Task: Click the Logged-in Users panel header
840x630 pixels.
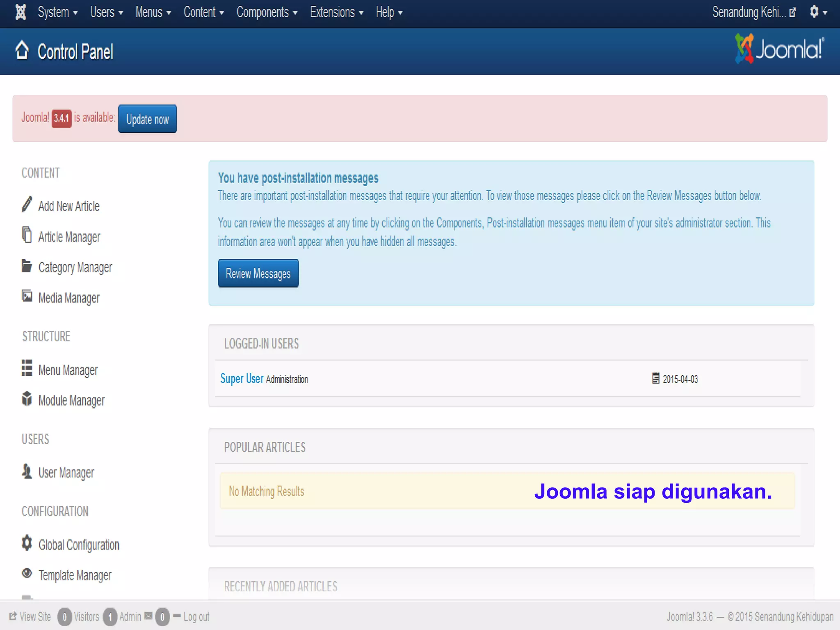Action: [x=261, y=344]
